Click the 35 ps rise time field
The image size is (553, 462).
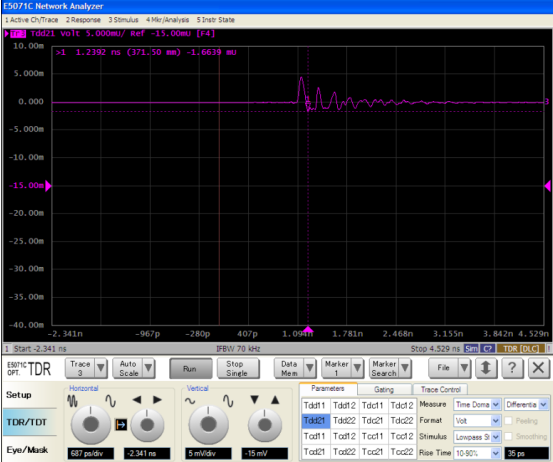[x=527, y=453]
